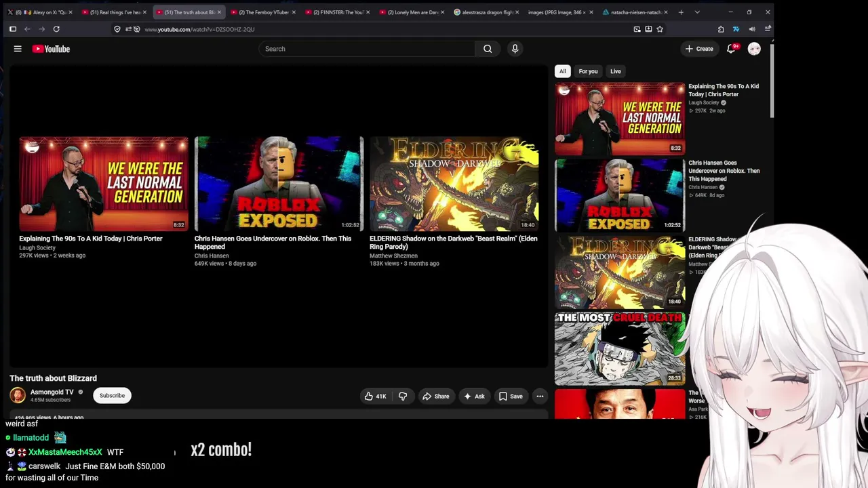Click 'Laugh Society' channel under endscreen video
This screenshot has width=868, height=488.
click(x=37, y=248)
